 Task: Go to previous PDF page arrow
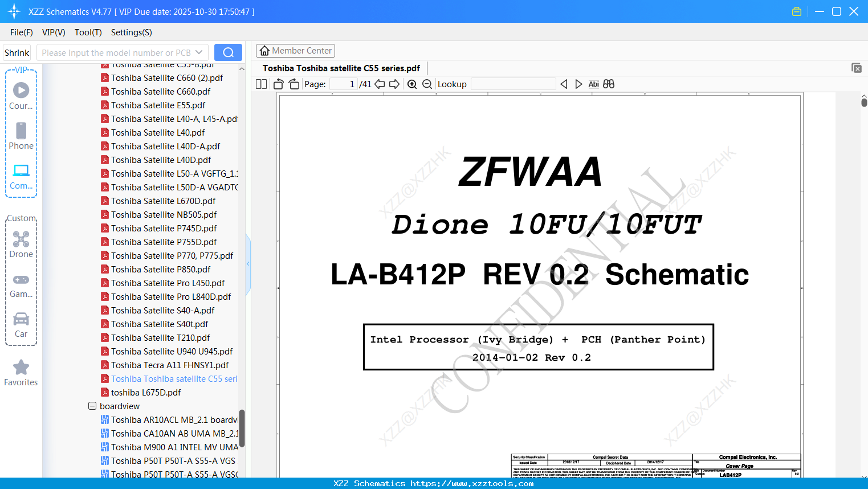(380, 84)
